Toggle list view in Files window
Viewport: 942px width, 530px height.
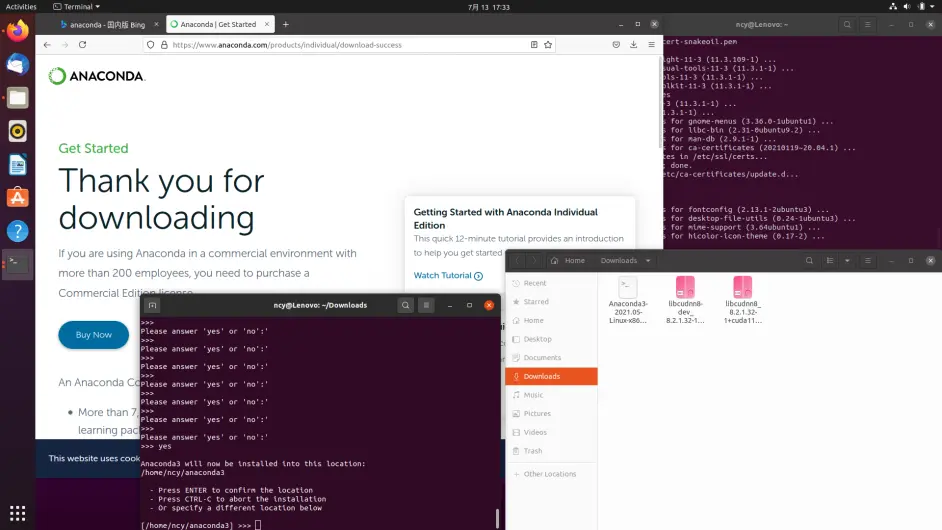tap(830, 260)
